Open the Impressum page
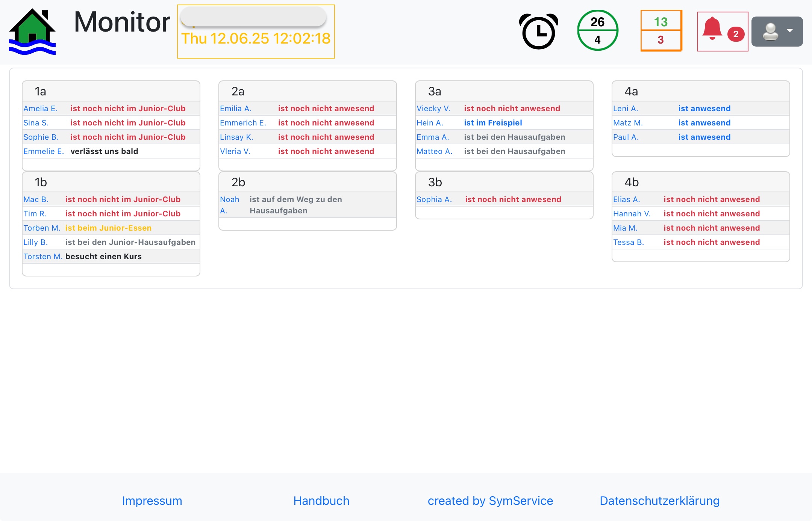 point(152,500)
